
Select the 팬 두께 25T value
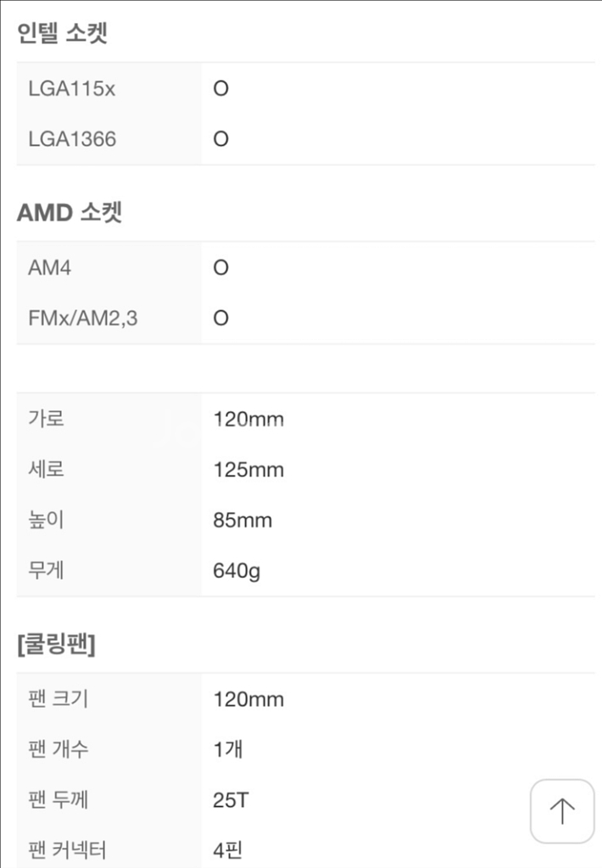(x=231, y=800)
